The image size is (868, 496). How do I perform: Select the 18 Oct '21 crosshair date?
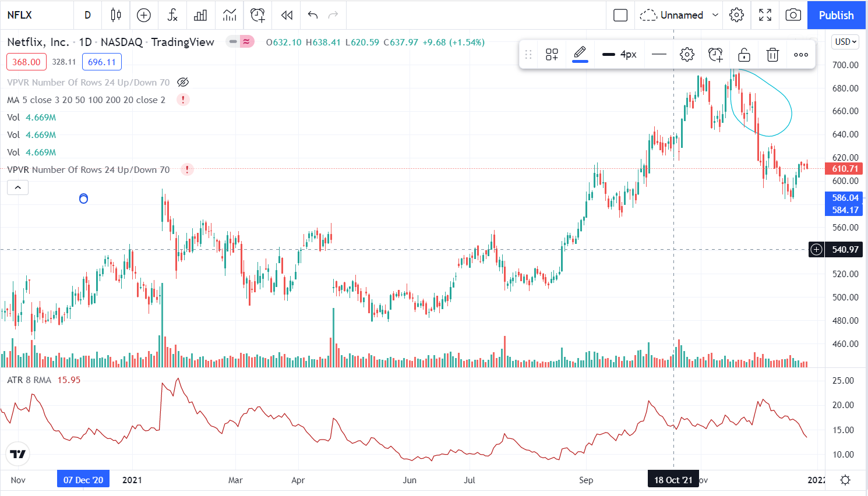pyautogui.click(x=673, y=480)
